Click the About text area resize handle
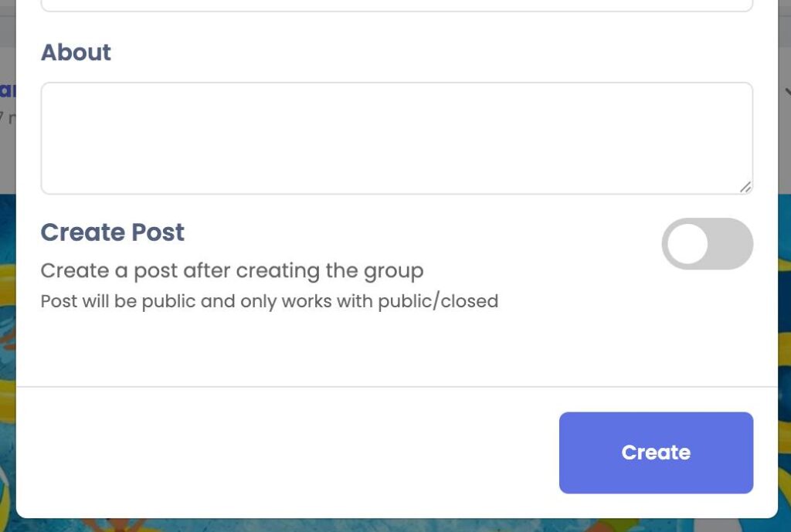The image size is (791, 532). [745, 187]
